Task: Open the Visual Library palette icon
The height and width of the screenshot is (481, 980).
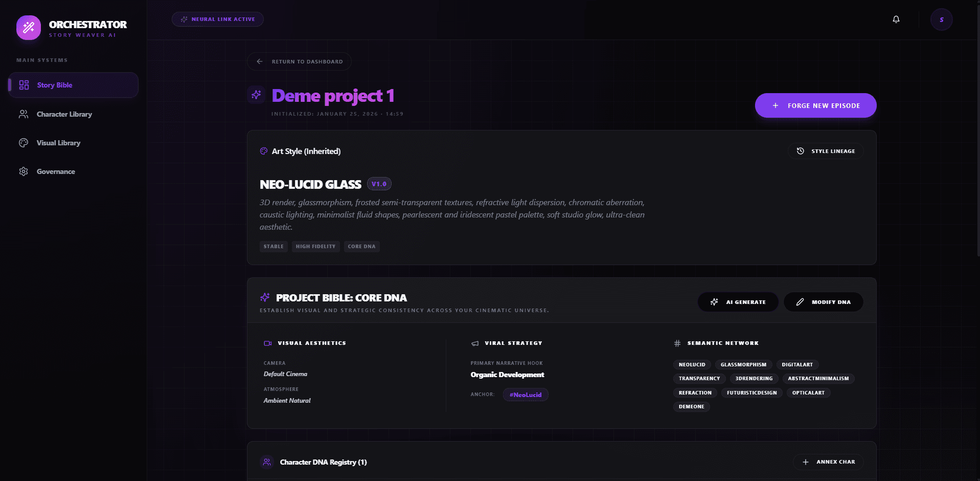Action: pyautogui.click(x=24, y=143)
